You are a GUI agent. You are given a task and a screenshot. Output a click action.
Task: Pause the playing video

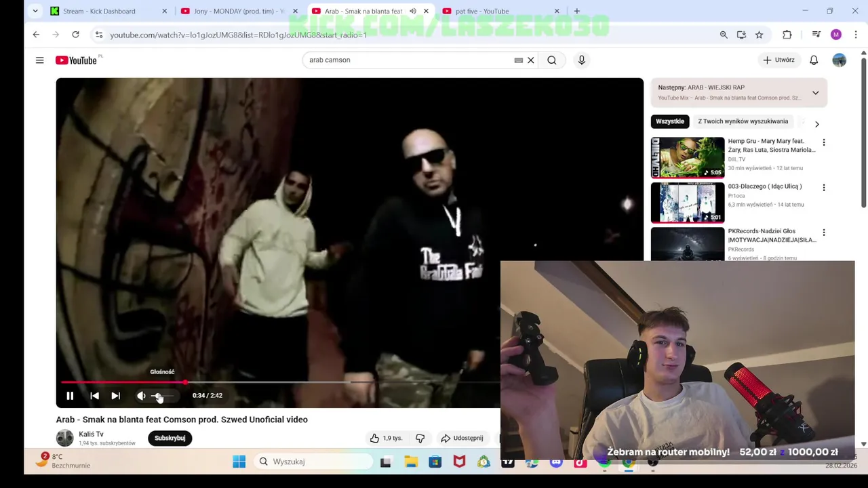(x=70, y=396)
